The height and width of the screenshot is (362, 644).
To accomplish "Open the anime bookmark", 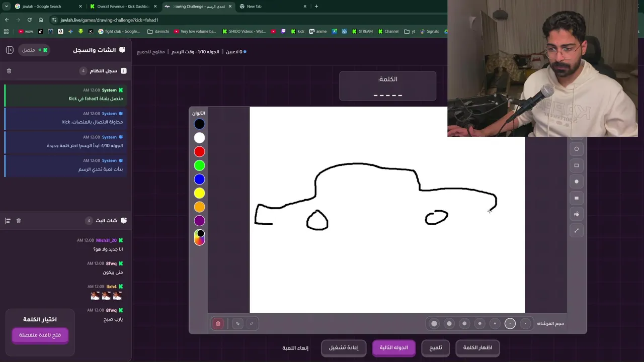I will (x=318, y=31).
